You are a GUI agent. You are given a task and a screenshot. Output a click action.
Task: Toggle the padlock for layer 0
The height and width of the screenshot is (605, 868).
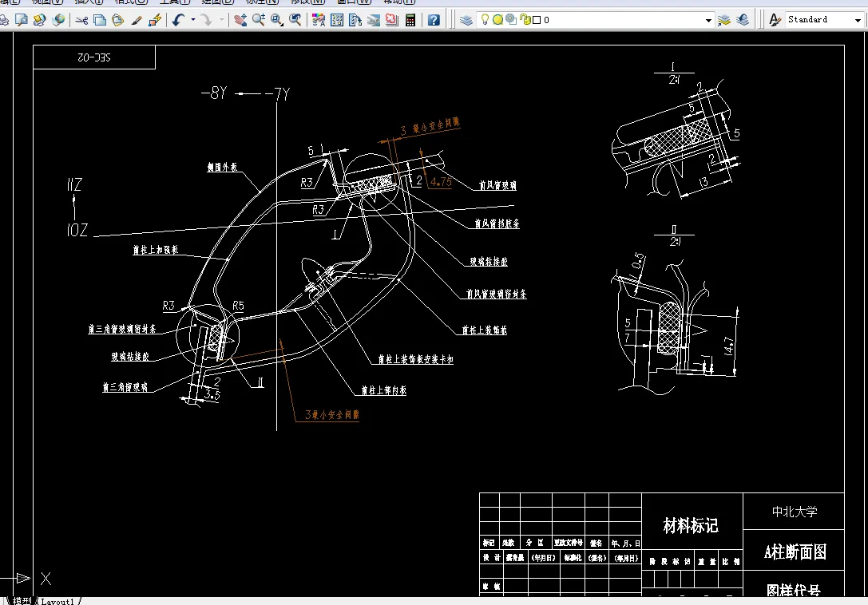(525, 19)
